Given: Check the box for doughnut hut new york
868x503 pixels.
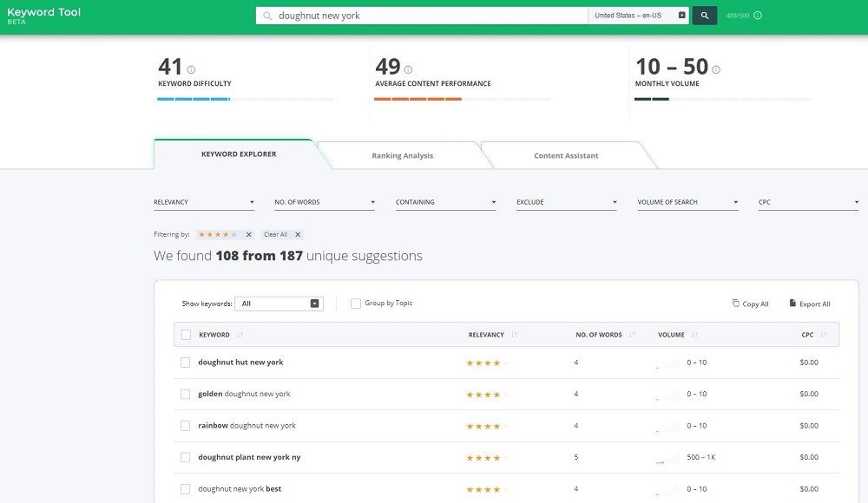Looking at the screenshot, I should coord(186,363).
